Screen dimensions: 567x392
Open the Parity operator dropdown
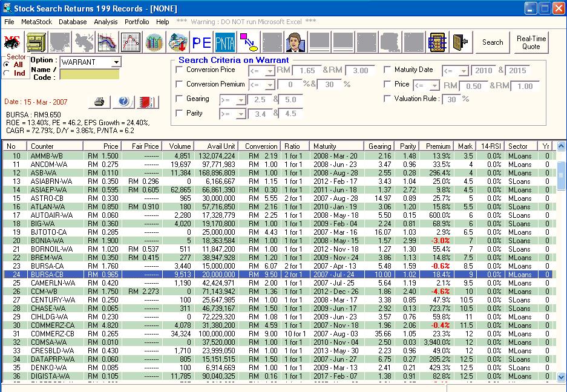tap(241, 114)
